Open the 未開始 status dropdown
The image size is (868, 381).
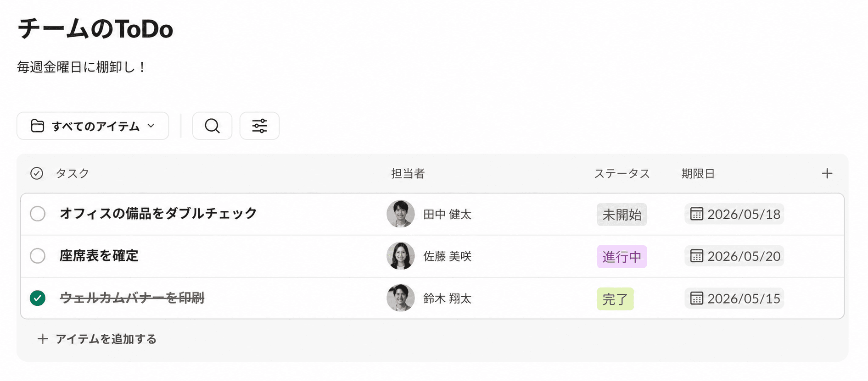tap(622, 215)
